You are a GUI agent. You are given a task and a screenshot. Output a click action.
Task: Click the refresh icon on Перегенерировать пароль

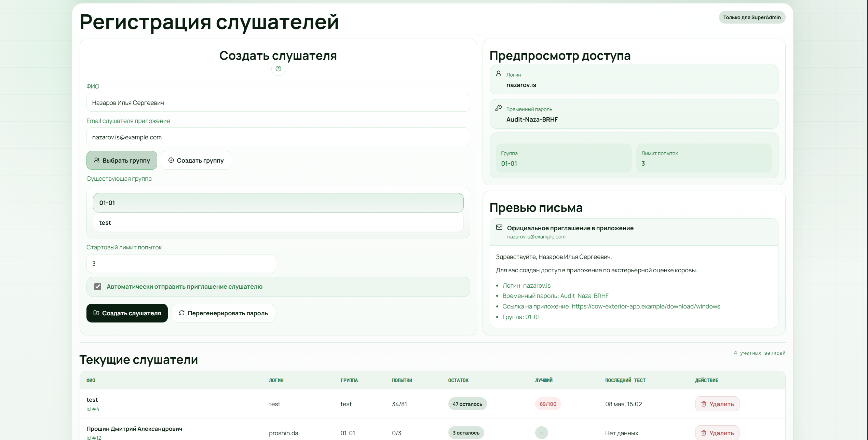coord(182,313)
